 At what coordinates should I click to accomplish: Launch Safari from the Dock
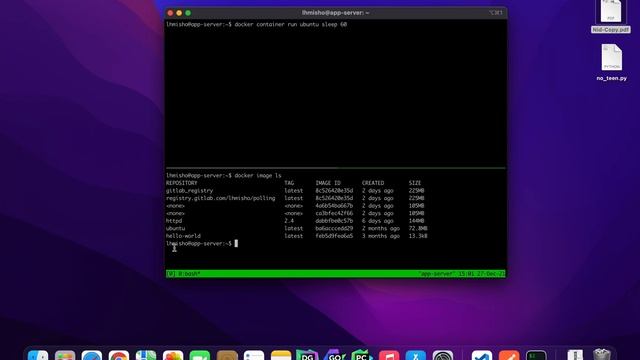pos(92,355)
